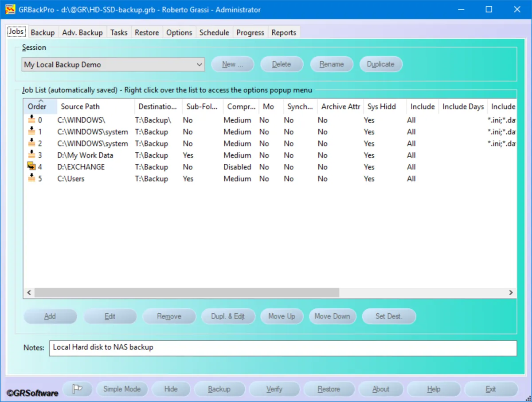This screenshot has height=402, width=532.
Task: Click the Verify button
Action: point(274,389)
